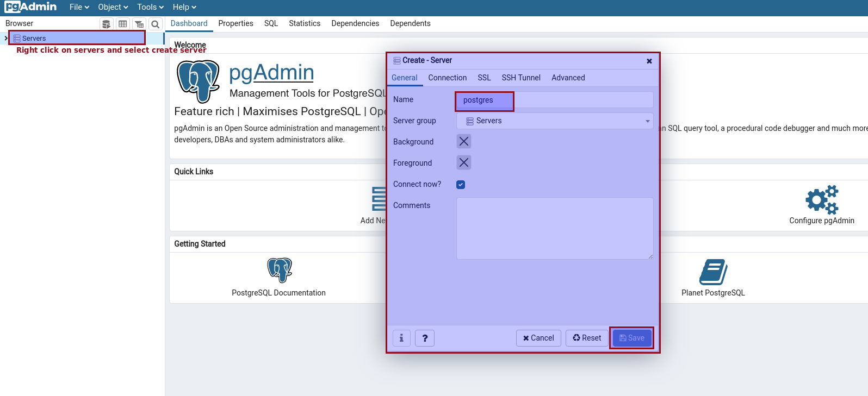
Task: Open the Object menu
Action: click(x=113, y=7)
